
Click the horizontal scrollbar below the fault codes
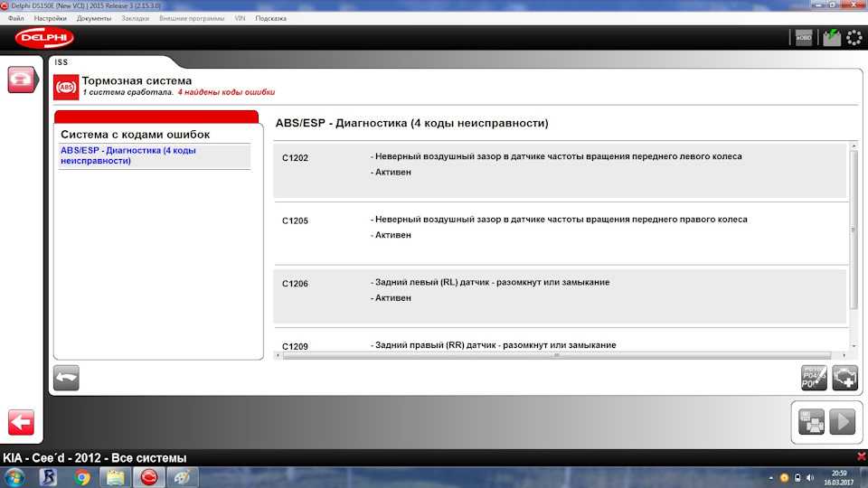tap(561, 355)
